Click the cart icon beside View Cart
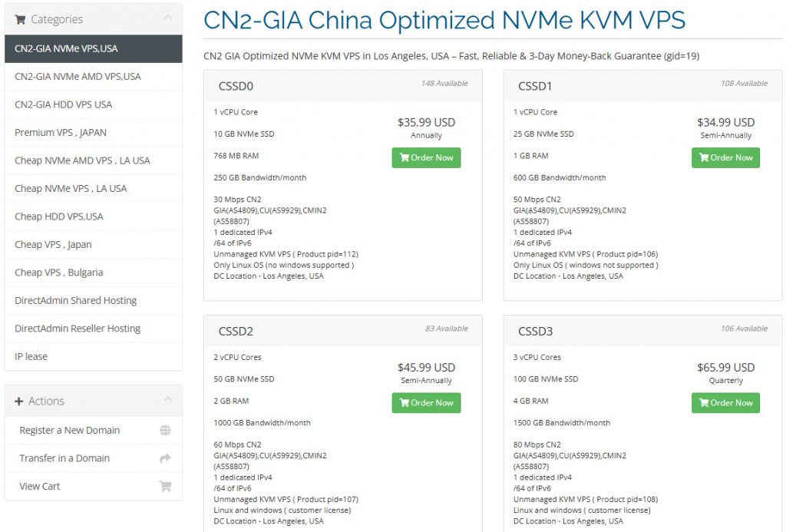 165,486
